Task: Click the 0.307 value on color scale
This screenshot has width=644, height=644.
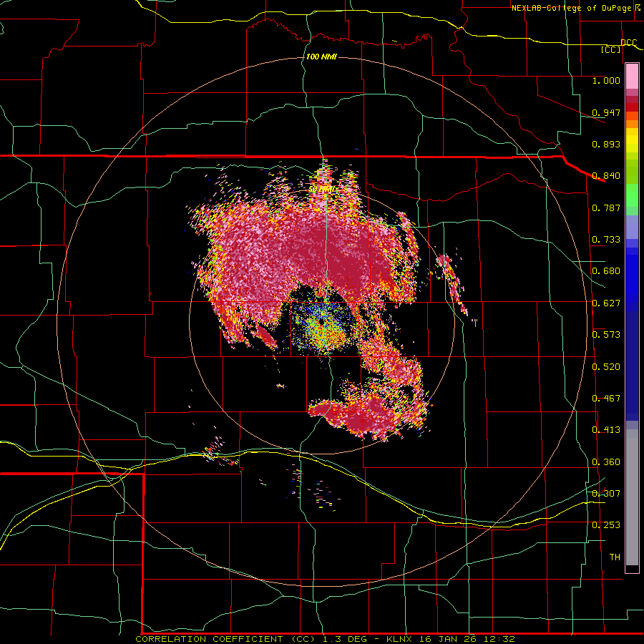Action: pos(606,494)
